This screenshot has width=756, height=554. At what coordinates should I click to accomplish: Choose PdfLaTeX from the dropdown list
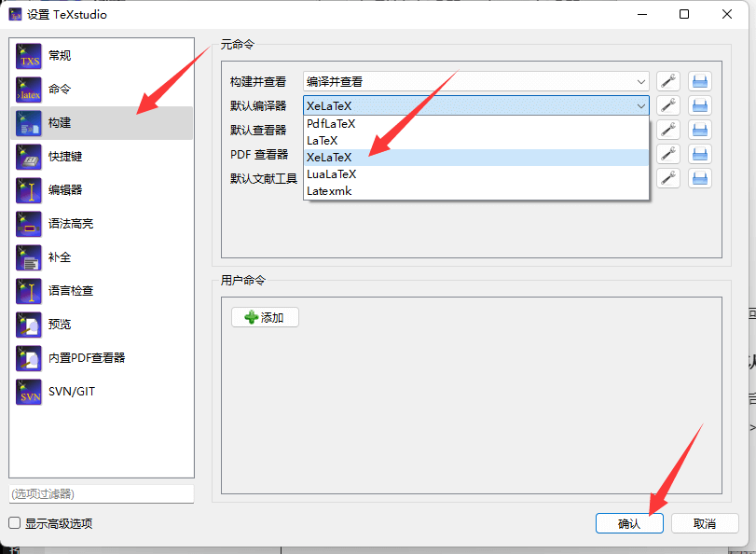click(475, 124)
